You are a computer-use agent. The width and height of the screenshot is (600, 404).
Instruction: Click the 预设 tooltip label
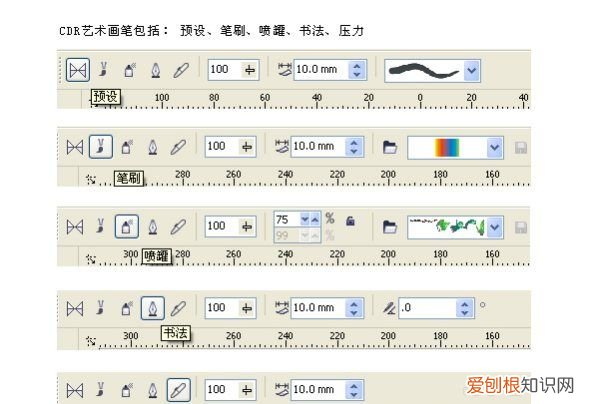105,96
